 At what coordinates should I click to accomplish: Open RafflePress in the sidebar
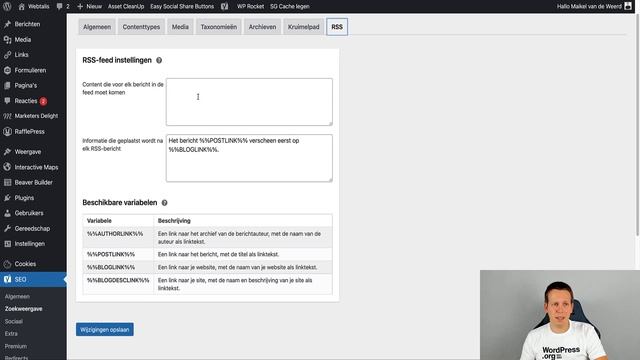coord(29,131)
